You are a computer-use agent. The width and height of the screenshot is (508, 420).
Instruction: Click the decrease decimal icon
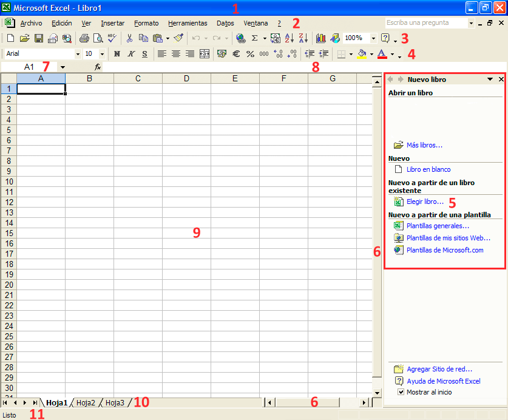click(292, 54)
